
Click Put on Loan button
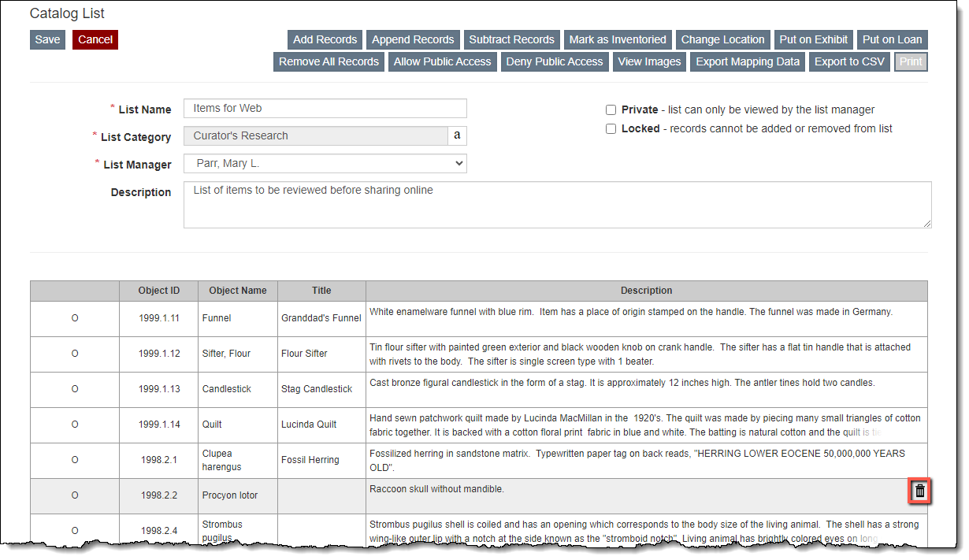tap(892, 39)
